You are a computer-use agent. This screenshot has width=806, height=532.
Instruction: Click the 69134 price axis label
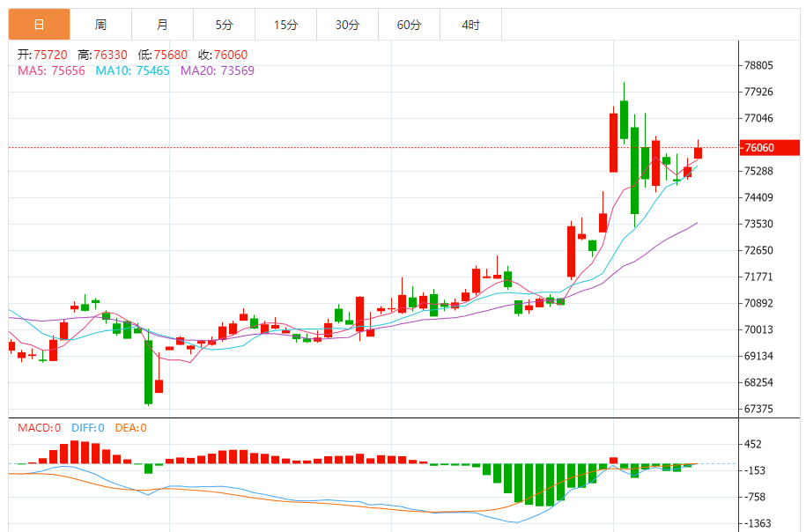[x=758, y=356]
